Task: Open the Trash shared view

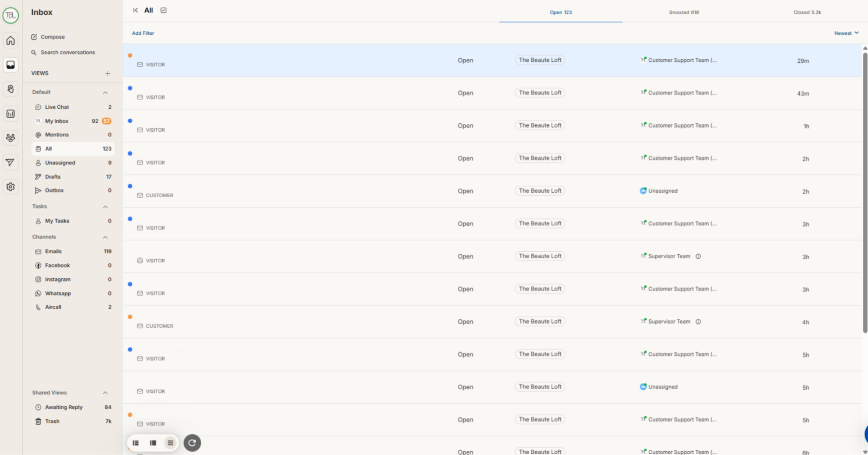Action: [73, 421]
